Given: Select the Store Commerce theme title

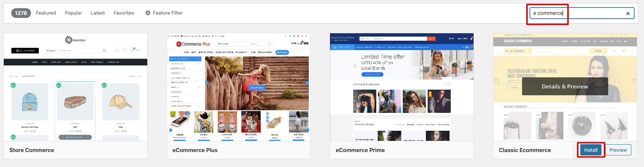Looking at the screenshot, I should 32,150.
